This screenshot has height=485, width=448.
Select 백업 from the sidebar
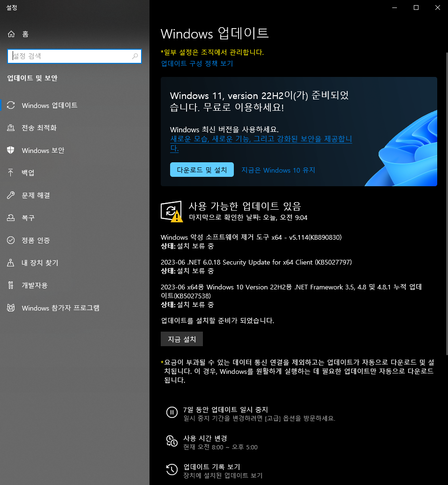[75, 173]
